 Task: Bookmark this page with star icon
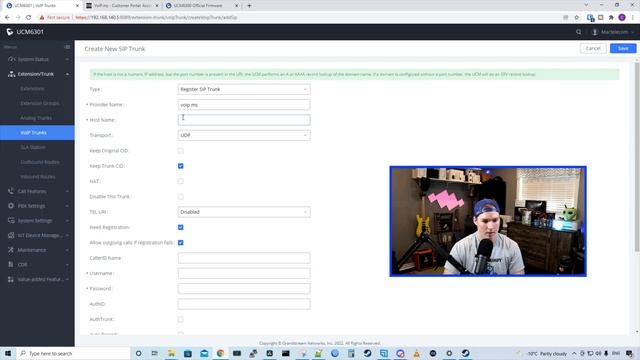[576, 18]
